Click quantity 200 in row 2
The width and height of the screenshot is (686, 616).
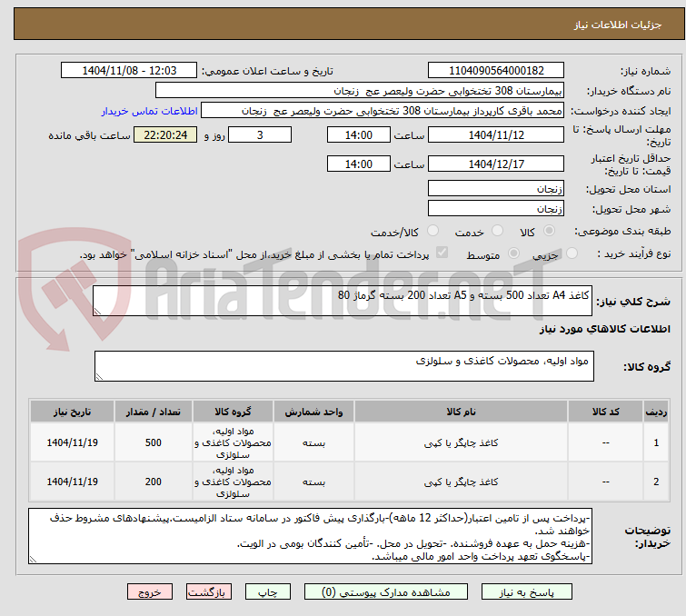click(x=154, y=482)
